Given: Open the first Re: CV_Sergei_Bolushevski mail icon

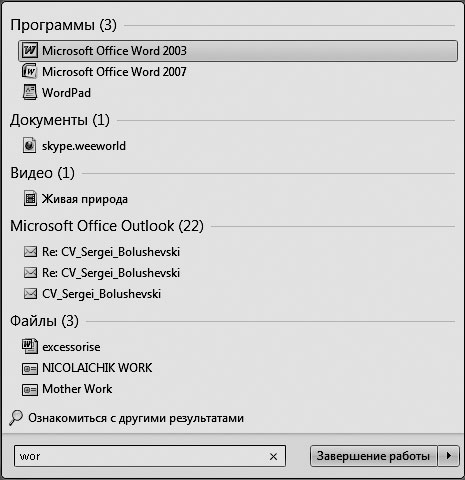Looking at the screenshot, I should [30, 252].
